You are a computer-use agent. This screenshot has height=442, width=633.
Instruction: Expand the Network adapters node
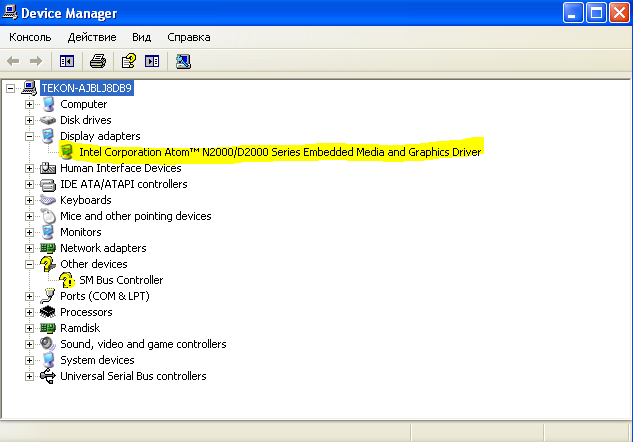coord(30,248)
